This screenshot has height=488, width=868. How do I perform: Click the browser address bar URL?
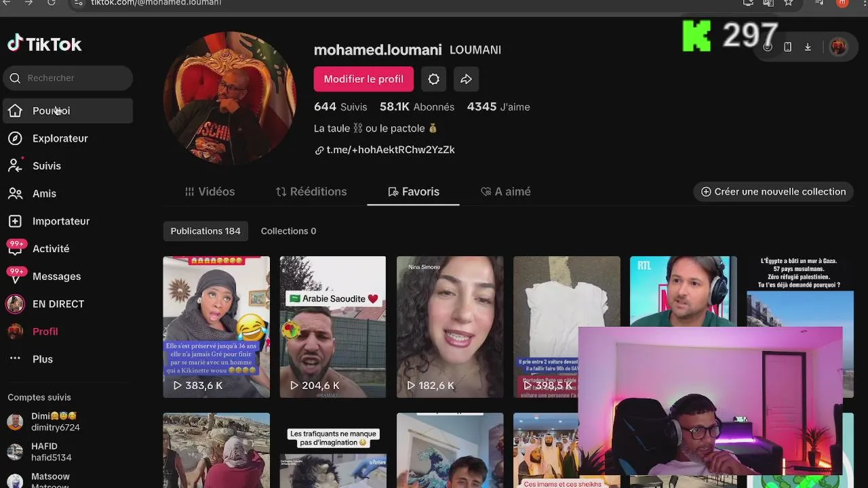156,3
